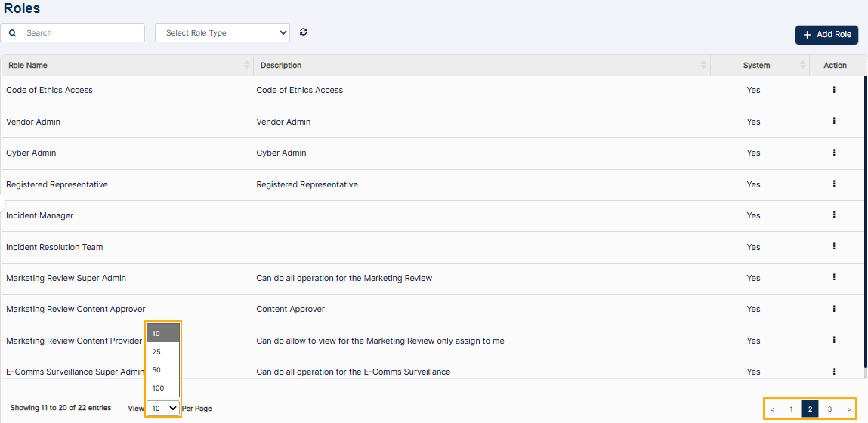Viewport: 868px width, 423px height.
Task: Open action menu for Cyber Admin row
Action: coord(834,153)
